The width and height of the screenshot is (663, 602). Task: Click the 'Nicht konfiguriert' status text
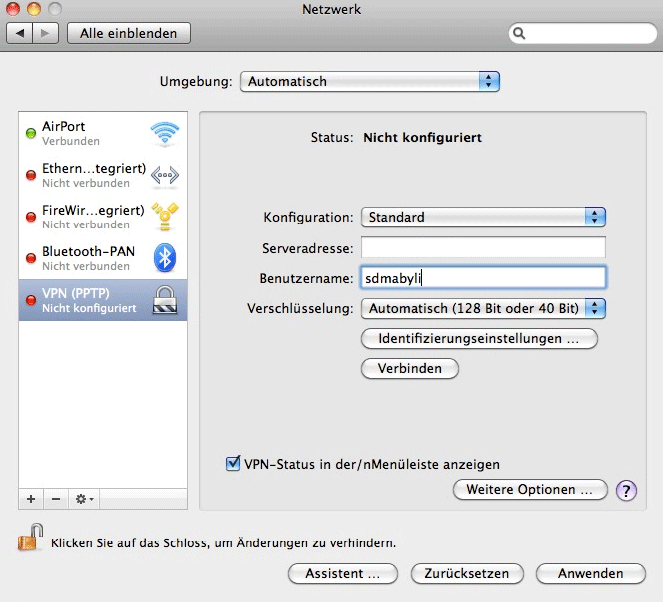(422, 137)
